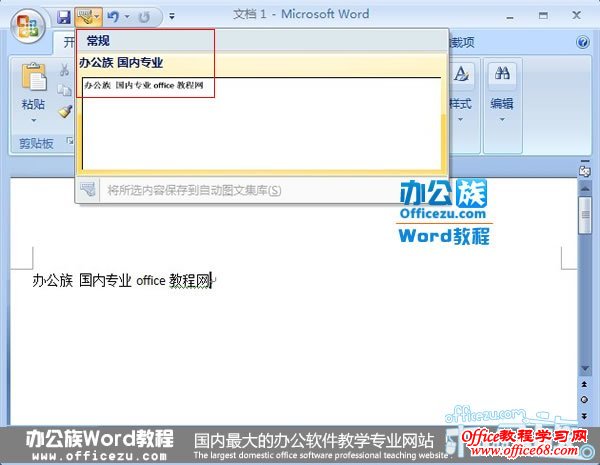The height and width of the screenshot is (465, 600).
Task: Redo with the repeat arrow icon
Action: click(145, 17)
